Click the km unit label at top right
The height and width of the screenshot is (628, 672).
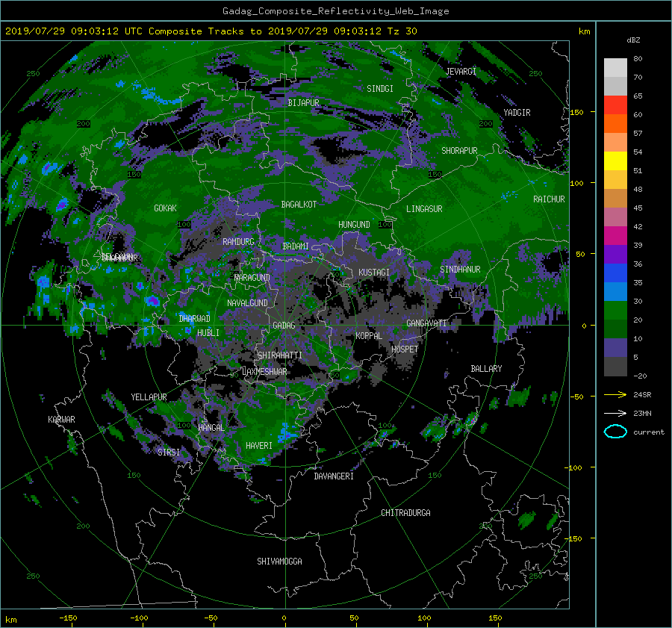click(x=584, y=31)
